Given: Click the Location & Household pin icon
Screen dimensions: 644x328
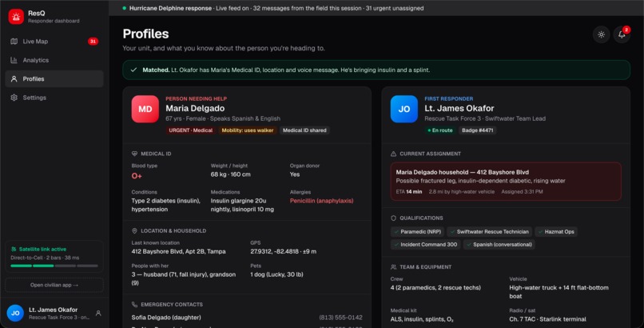Looking at the screenshot, I should [x=134, y=231].
